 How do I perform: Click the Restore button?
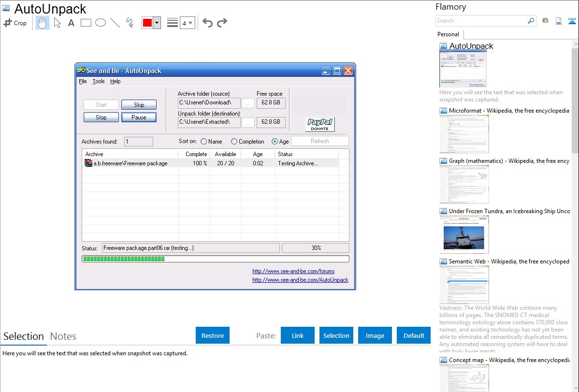pyautogui.click(x=213, y=335)
